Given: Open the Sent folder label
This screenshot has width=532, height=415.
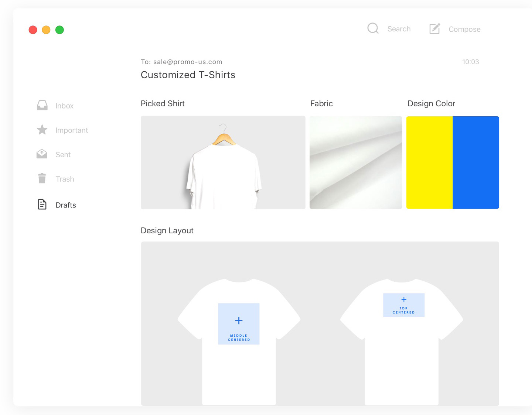Looking at the screenshot, I should coord(63,155).
